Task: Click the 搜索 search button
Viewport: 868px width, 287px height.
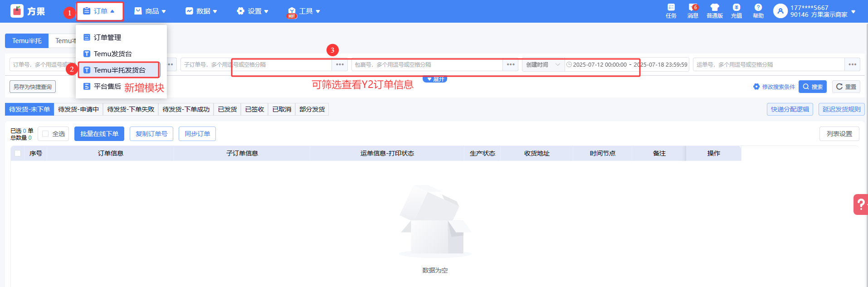Action: 812,87
